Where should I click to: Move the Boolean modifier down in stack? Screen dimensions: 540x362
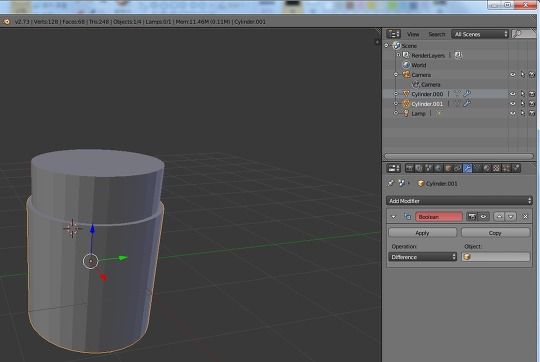point(511,216)
